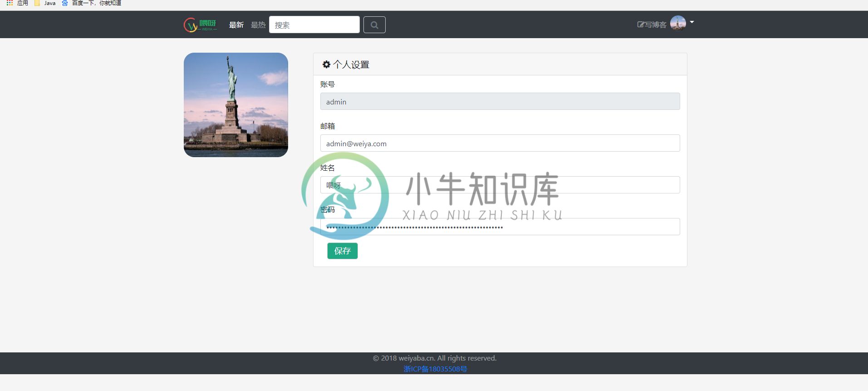Click the Weiya site logo
The height and width of the screenshot is (391, 868).
click(x=200, y=25)
